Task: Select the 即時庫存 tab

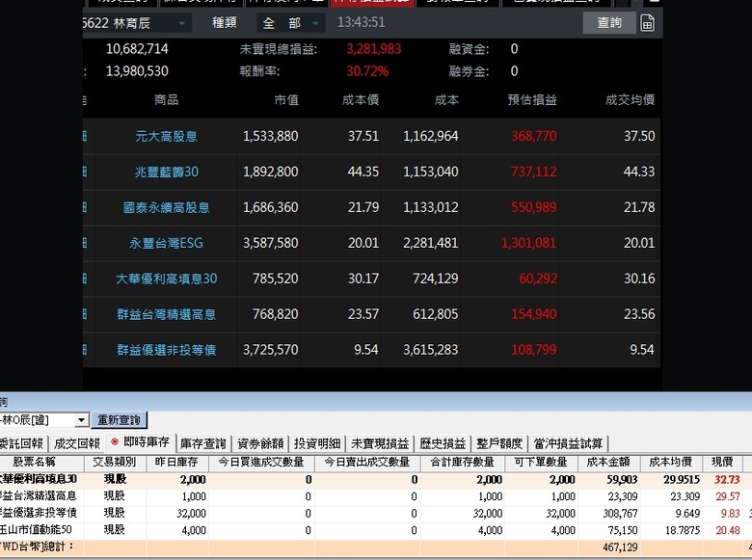Action: (x=141, y=442)
